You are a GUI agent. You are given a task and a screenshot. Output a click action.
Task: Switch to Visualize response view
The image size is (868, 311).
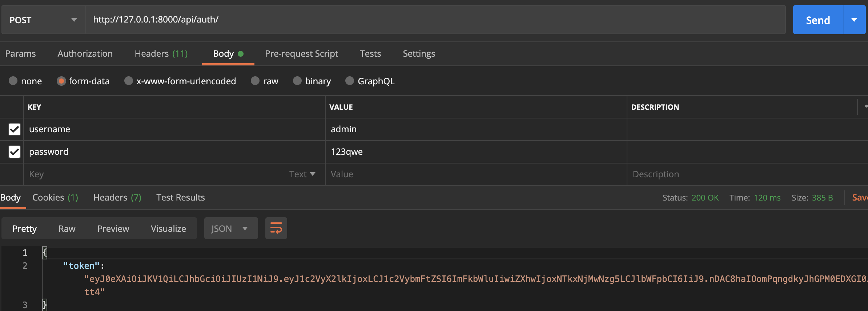click(168, 229)
